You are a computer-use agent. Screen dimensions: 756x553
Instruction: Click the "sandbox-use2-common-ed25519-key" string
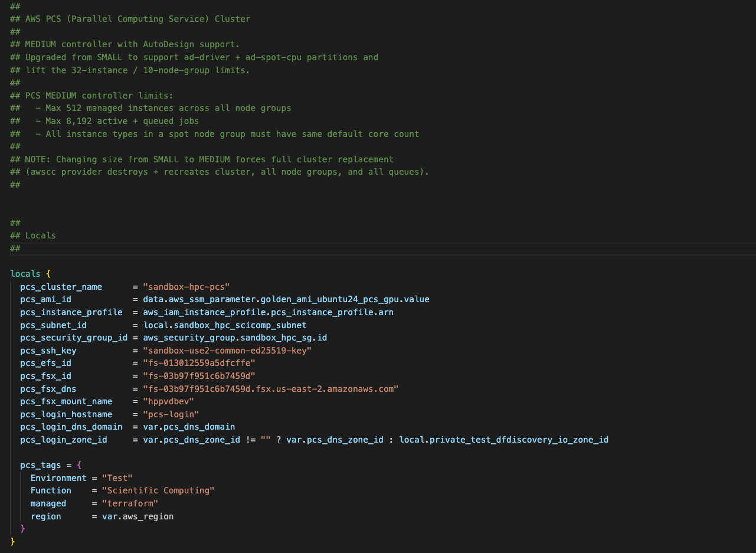[x=227, y=351]
